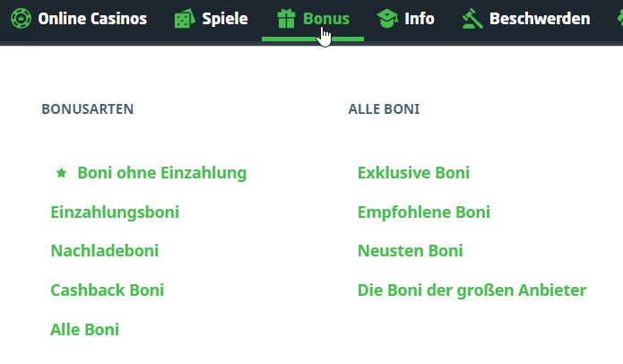Screen dimensions: 623x364
Task: Open the Exklusive Boni link
Action: [413, 173]
